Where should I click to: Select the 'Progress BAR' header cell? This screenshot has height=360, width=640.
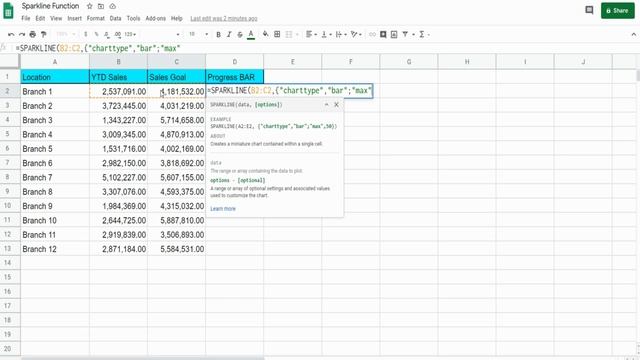click(x=235, y=77)
